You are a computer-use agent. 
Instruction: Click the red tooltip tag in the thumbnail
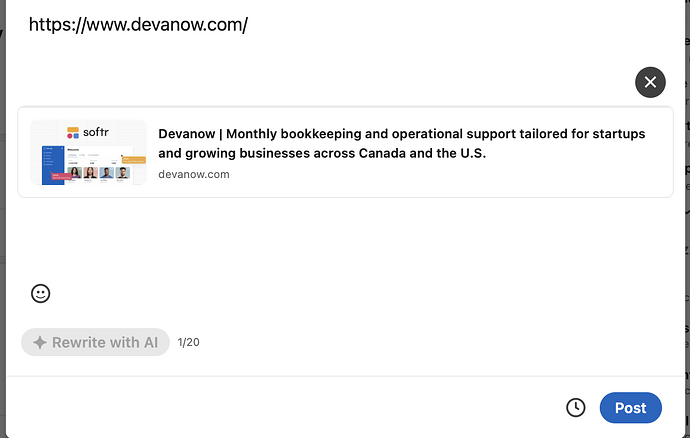(61, 176)
